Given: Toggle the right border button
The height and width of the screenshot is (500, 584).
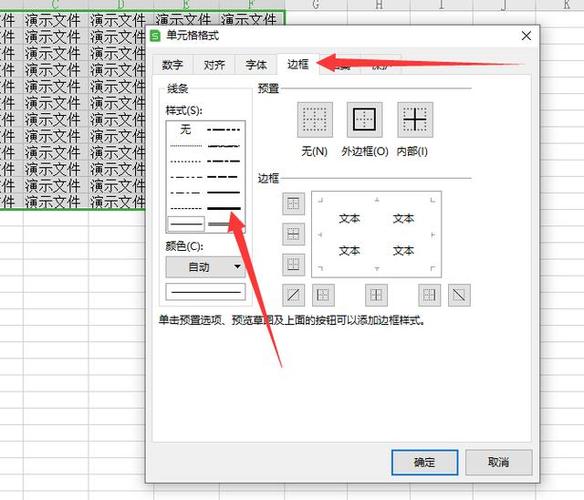Looking at the screenshot, I should point(429,295).
